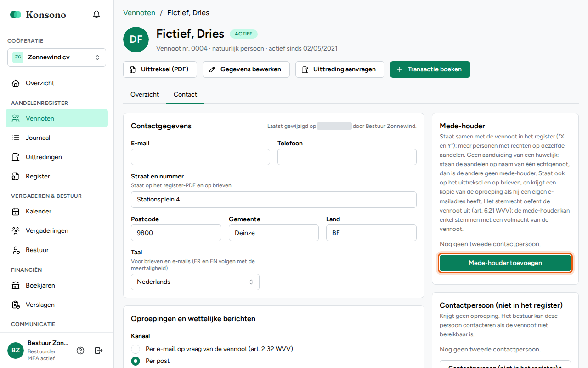Open the notifications bell
This screenshot has width=588, height=368.
(x=96, y=15)
